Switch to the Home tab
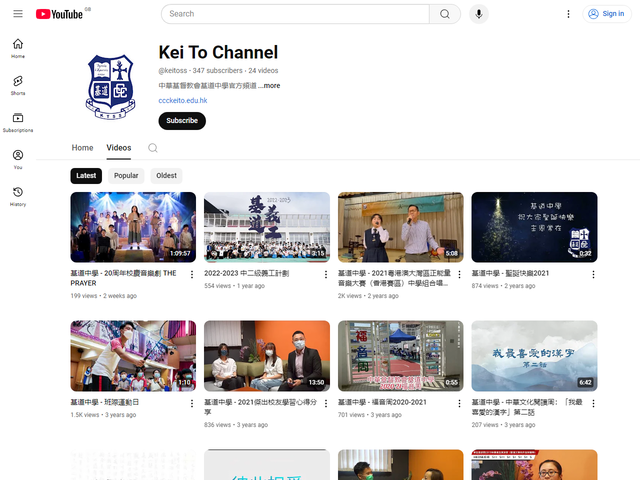Viewport: 640px width, 480px height. point(82,148)
